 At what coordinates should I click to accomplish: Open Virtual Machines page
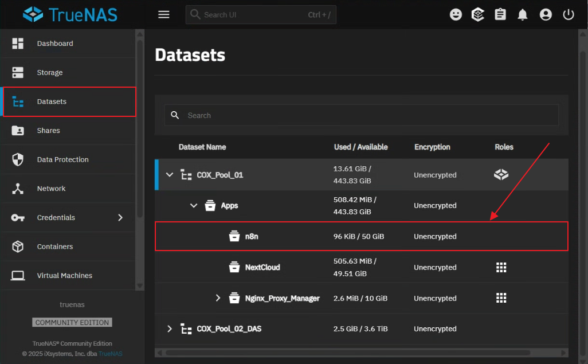[68, 276]
